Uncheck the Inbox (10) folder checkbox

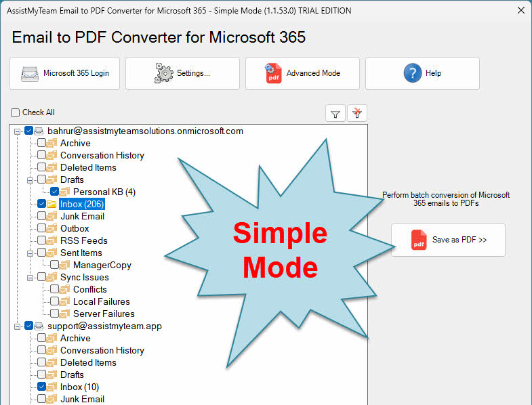(42, 387)
